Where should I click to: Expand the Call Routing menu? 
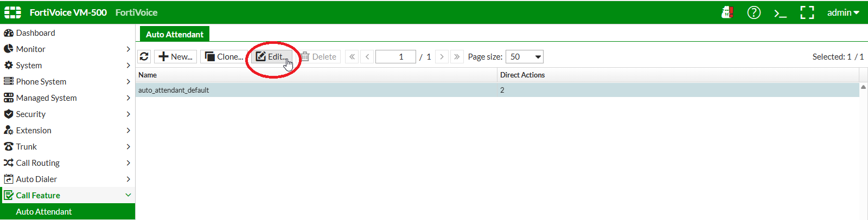click(67, 163)
